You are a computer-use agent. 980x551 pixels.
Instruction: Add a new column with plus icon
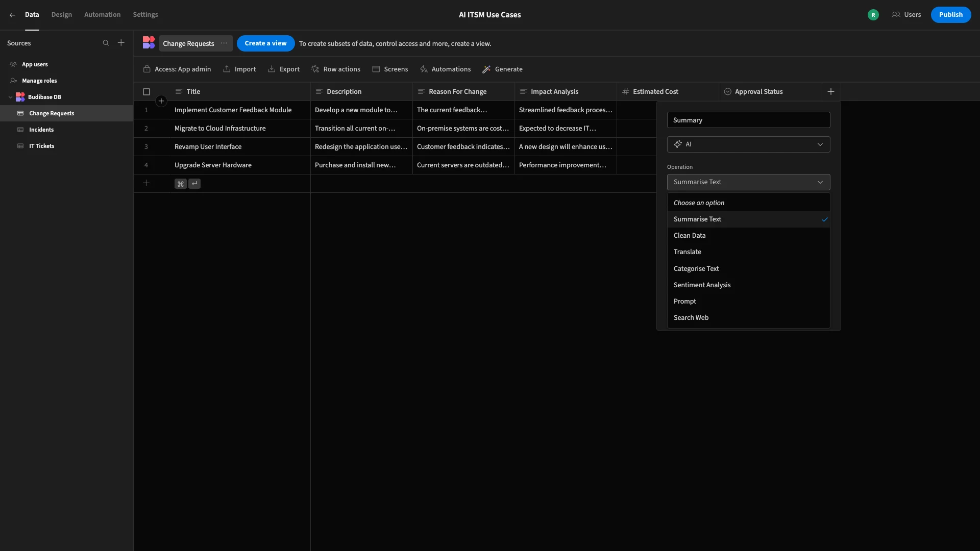831,92
